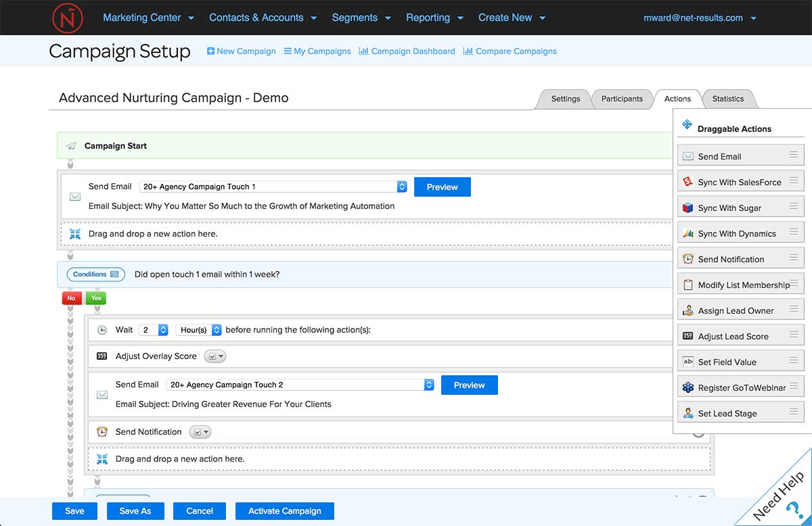Click the Set Lead Stage icon

pos(688,413)
